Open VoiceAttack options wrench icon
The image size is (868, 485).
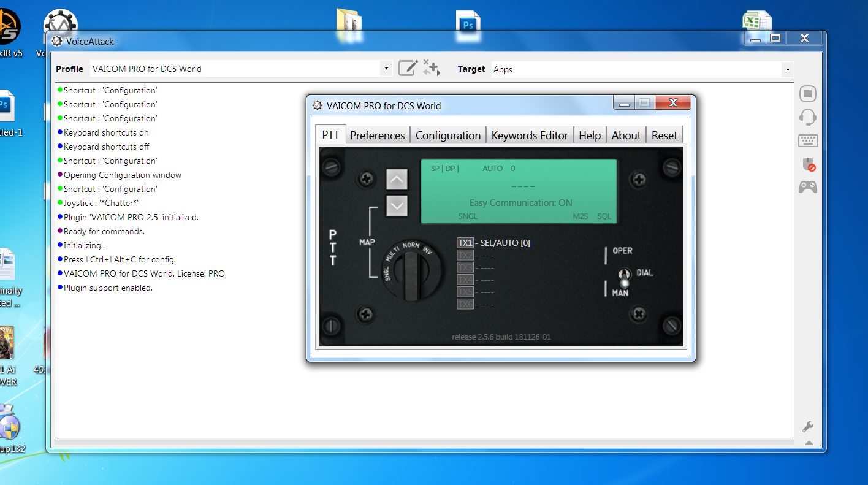(808, 427)
